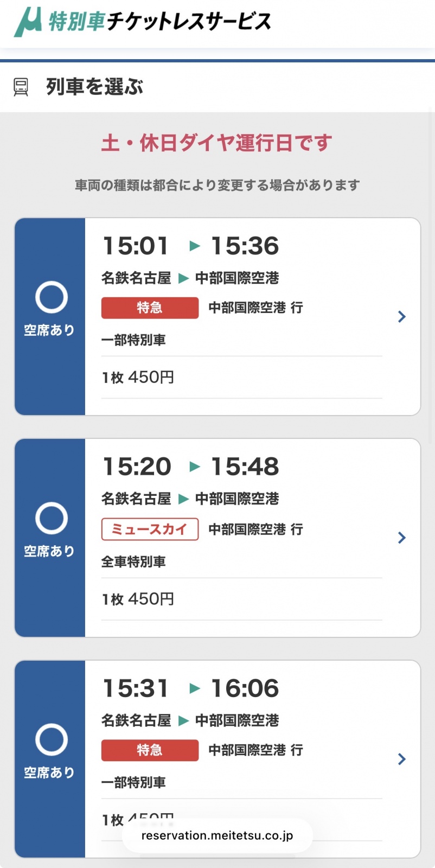Tap the green arrow between 15:01 and 15:36

point(195,246)
